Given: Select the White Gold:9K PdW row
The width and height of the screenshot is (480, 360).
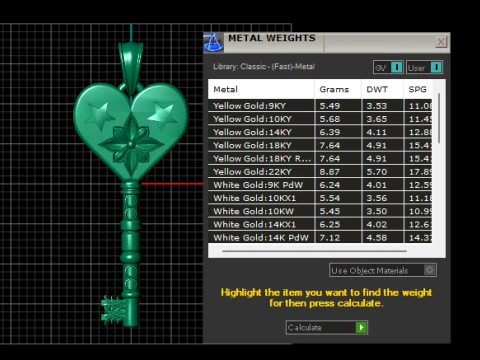Looking at the screenshot, I should click(320, 185).
